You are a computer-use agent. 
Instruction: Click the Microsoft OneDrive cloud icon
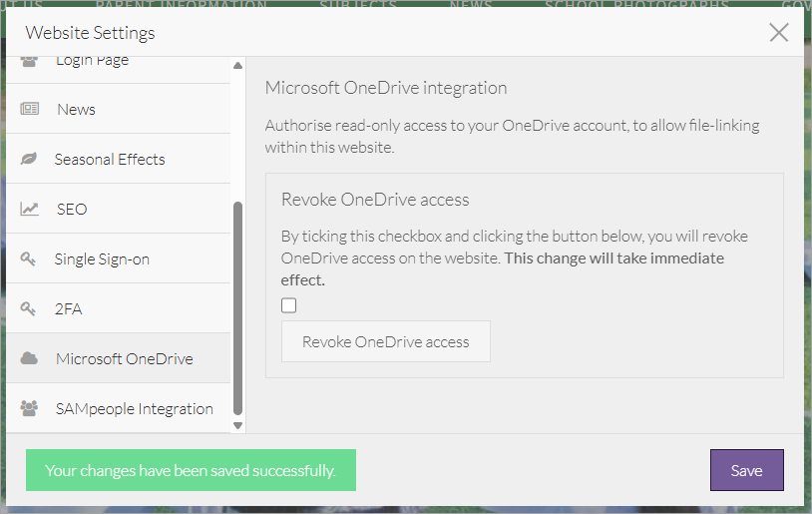pos(29,358)
